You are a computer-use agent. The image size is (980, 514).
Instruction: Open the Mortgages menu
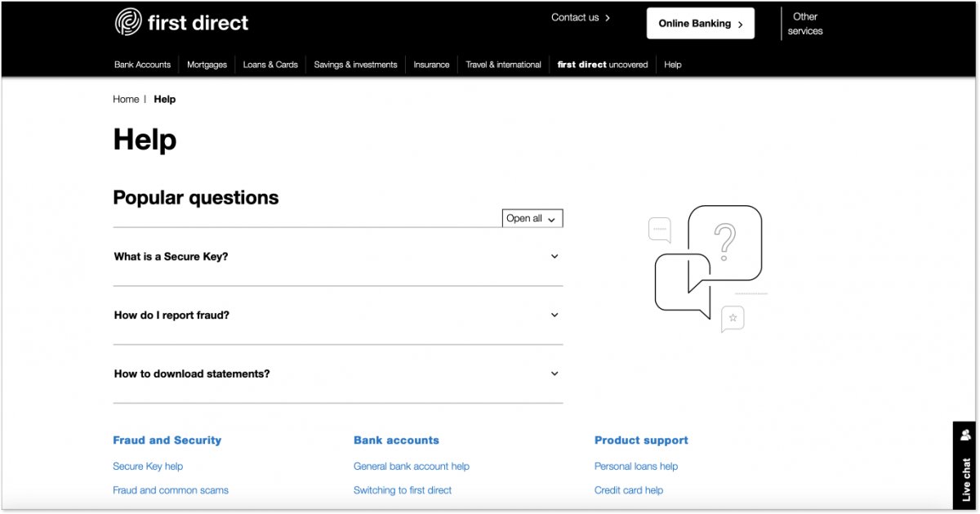[x=207, y=65]
